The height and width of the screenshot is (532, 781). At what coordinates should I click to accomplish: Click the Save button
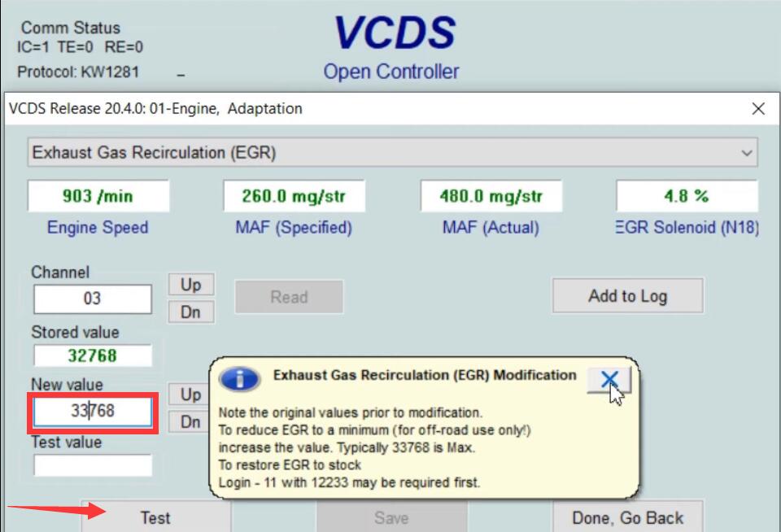click(391, 517)
